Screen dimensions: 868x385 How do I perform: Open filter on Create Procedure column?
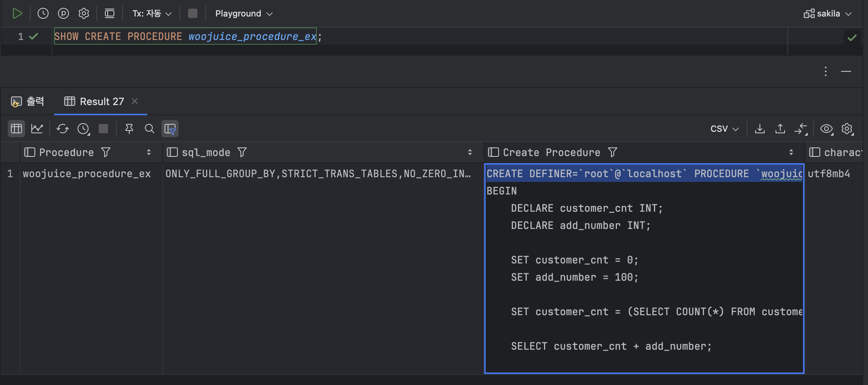[x=613, y=152]
